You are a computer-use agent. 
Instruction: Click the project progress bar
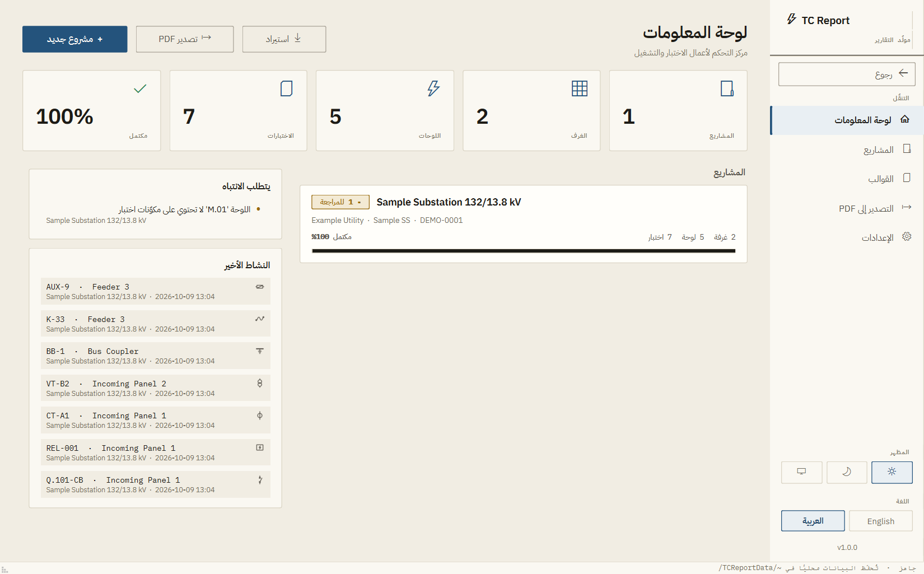tap(524, 251)
